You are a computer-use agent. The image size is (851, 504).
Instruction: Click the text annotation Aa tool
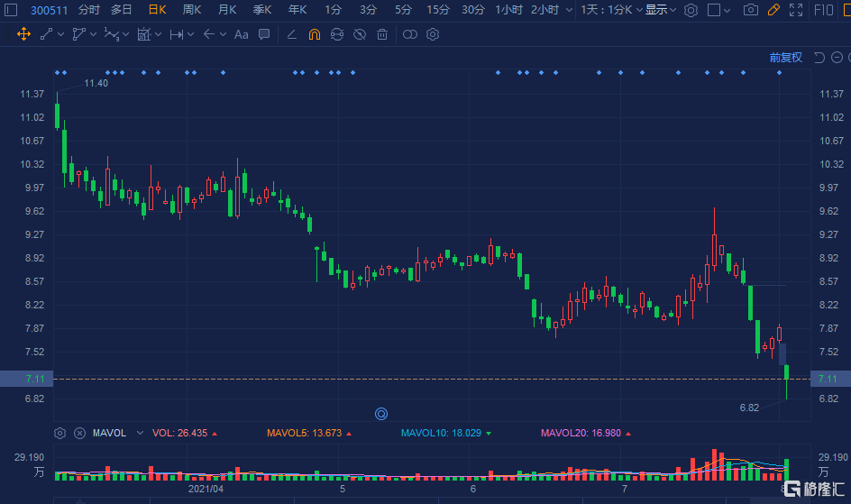pos(241,34)
